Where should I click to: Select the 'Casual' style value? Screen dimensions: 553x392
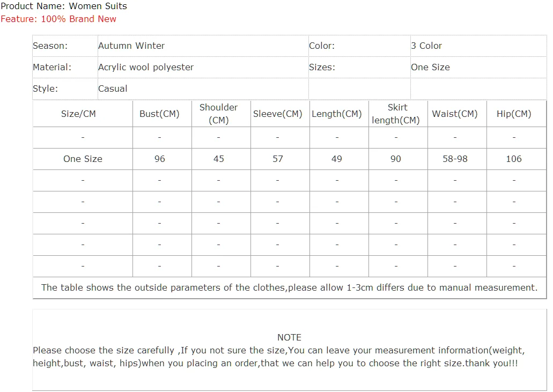click(x=113, y=89)
